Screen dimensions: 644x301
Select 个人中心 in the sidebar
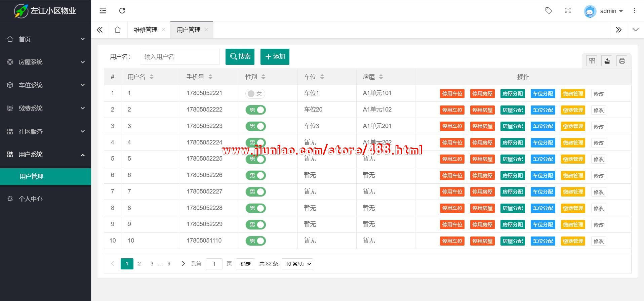pyautogui.click(x=31, y=199)
